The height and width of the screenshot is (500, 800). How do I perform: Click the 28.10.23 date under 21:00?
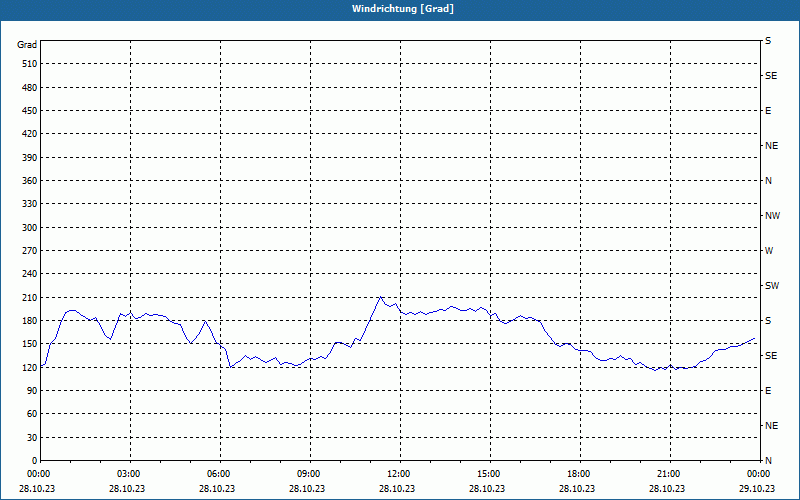[667, 489]
